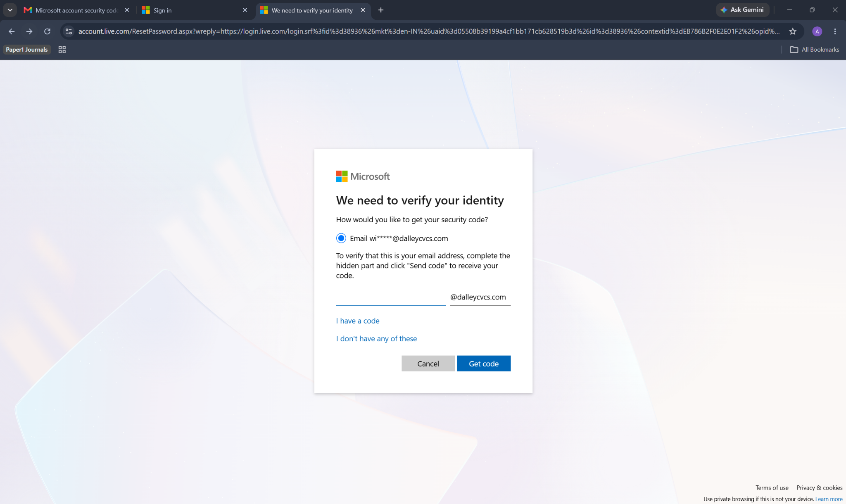
Task: Close the verify your identity tab
Action: point(363,10)
